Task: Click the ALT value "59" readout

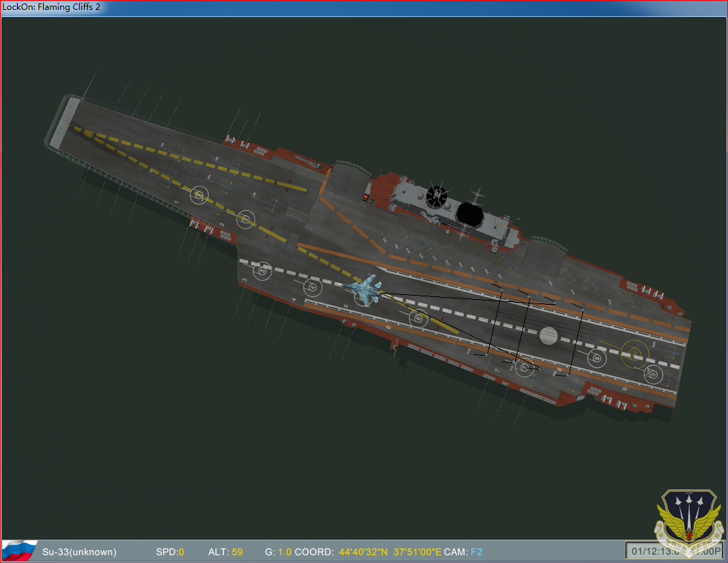Action: [237, 552]
